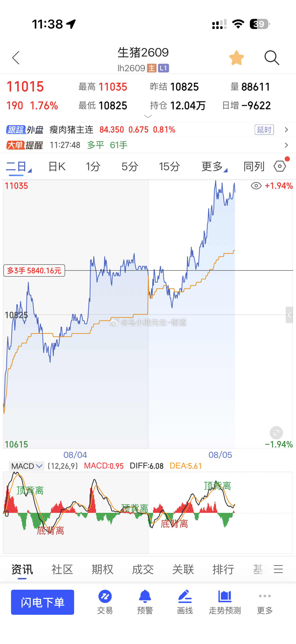This screenshot has height=644, width=296.
Task: Open the 更多 three-dots menu
Action: pyautogui.click(x=265, y=602)
